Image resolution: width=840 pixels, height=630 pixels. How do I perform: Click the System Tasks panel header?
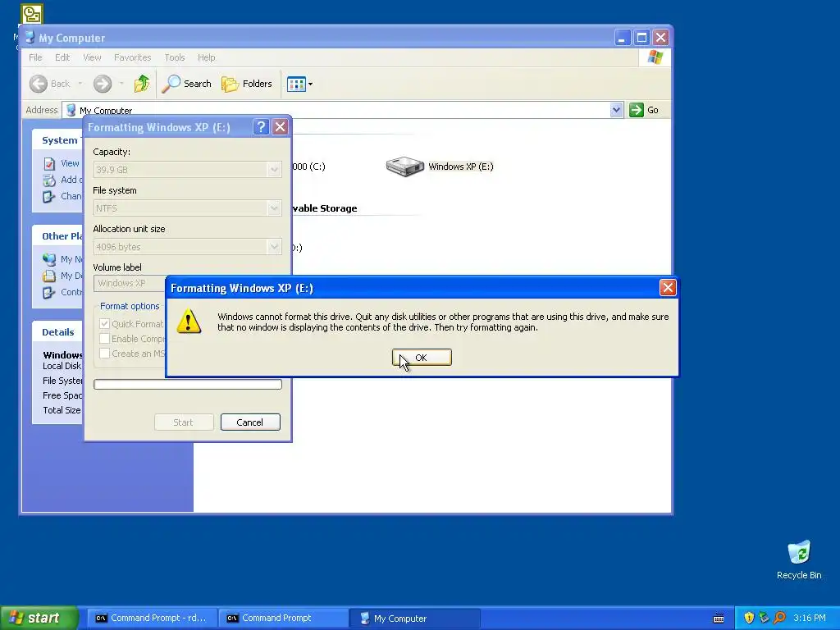(x=57, y=140)
